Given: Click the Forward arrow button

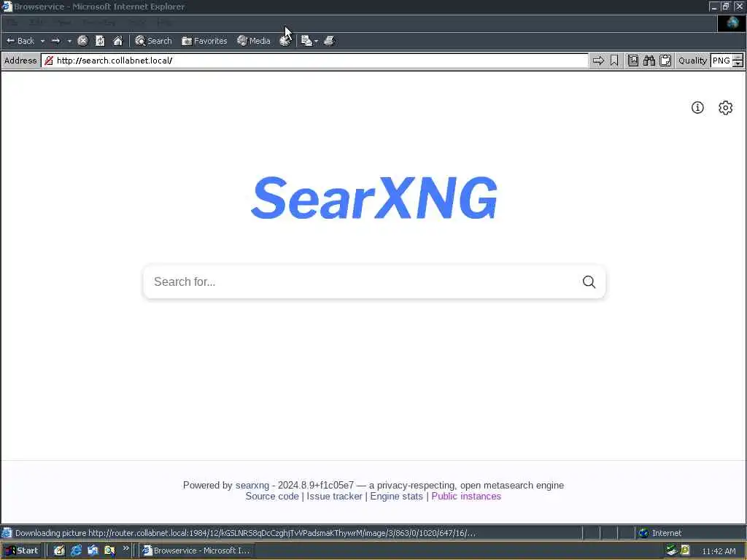Looking at the screenshot, I should click(x=55, y=41).
